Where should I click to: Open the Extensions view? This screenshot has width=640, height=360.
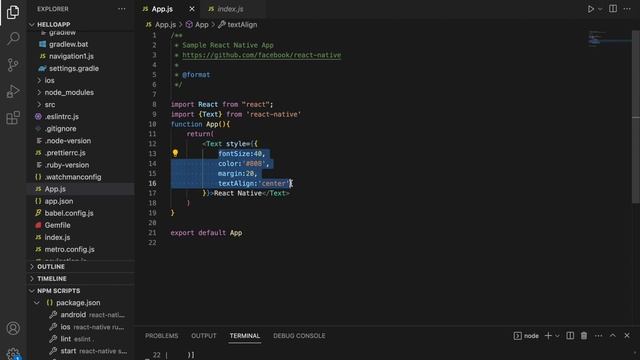(x=13, y=118)
